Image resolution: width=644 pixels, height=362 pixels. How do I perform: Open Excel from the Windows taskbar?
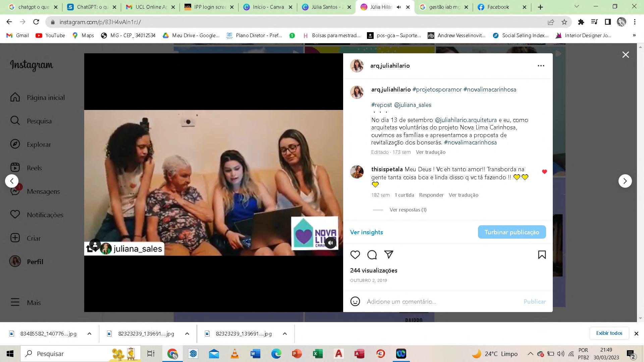pos(317,354)
